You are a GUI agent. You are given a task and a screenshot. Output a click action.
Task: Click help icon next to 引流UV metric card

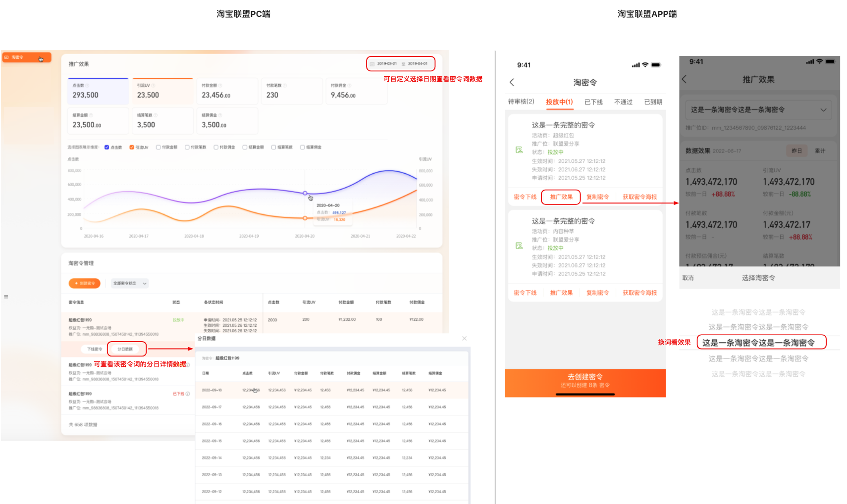[x=153, y=86]
